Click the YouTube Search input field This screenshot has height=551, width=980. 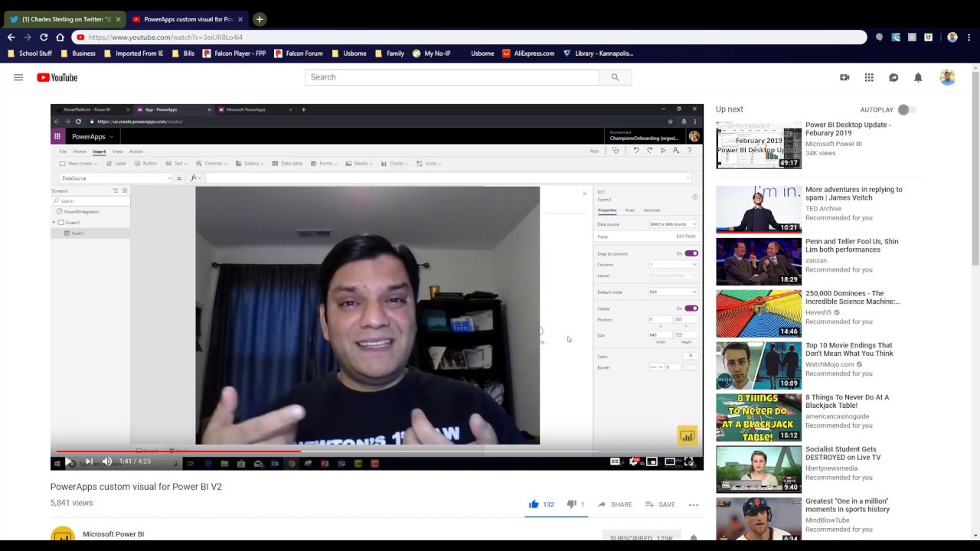[452, 77]
